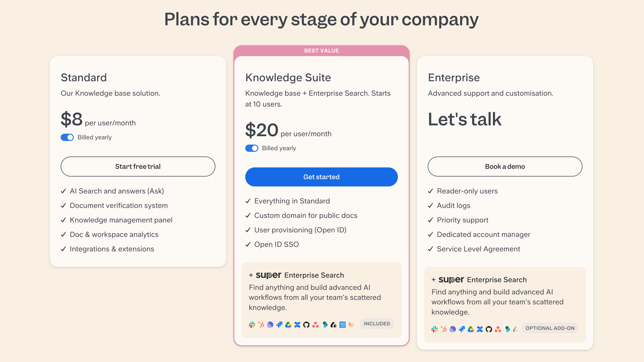This screenshot has height=362, width=644.
Task: Select the HubSpot integration icon
Action: (261, 324)
